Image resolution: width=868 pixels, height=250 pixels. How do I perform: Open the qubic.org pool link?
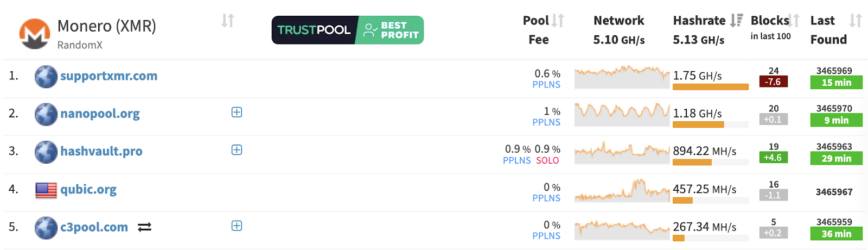coord(88,190)
